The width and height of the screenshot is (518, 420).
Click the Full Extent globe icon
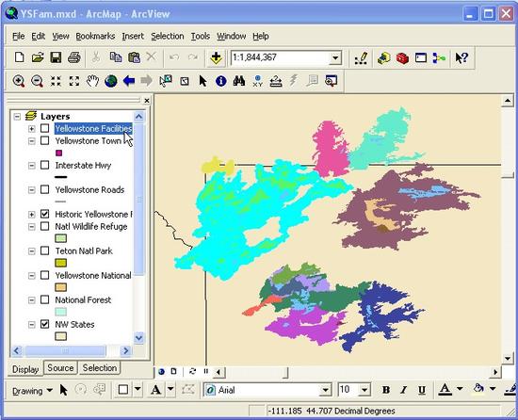coord(111,81)
